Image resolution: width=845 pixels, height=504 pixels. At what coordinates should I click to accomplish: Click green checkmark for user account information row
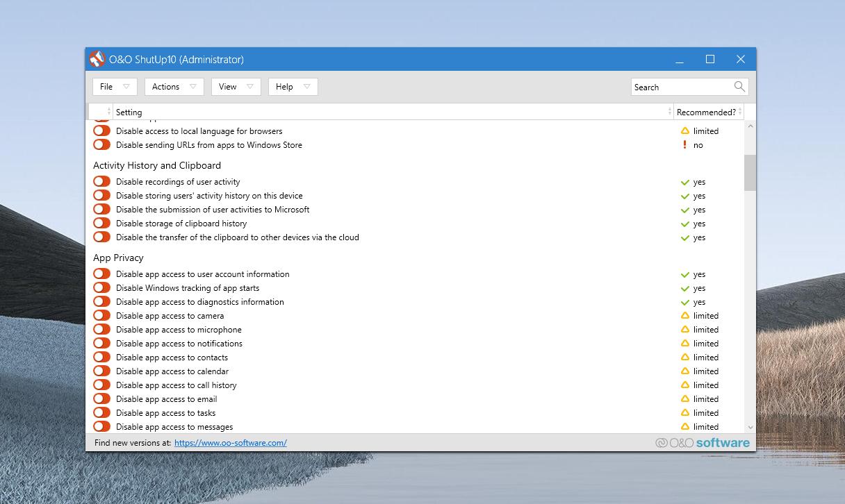(x=685, y=274)
